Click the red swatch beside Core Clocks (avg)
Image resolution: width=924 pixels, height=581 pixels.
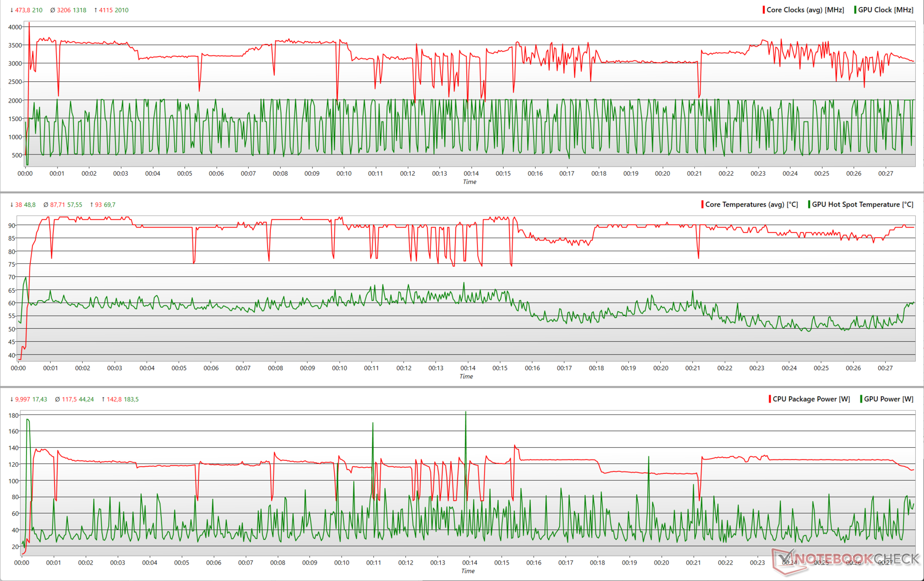pyautogui.click(x=764, y=10)
